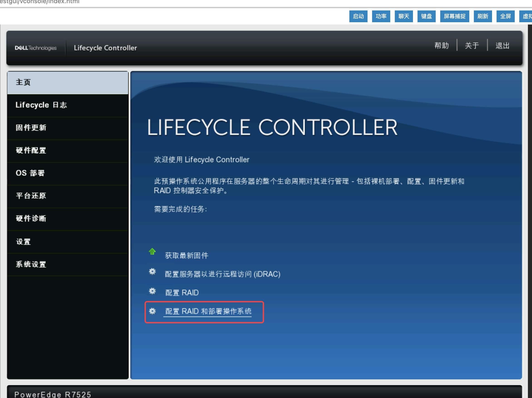Click 退出 to exit Lifecycle Controller
532x398 pixels.
coord(502,45)
